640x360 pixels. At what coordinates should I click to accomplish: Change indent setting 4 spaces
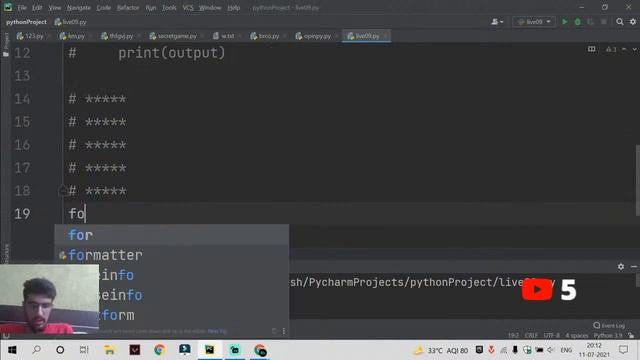click(x=576, y=336)
